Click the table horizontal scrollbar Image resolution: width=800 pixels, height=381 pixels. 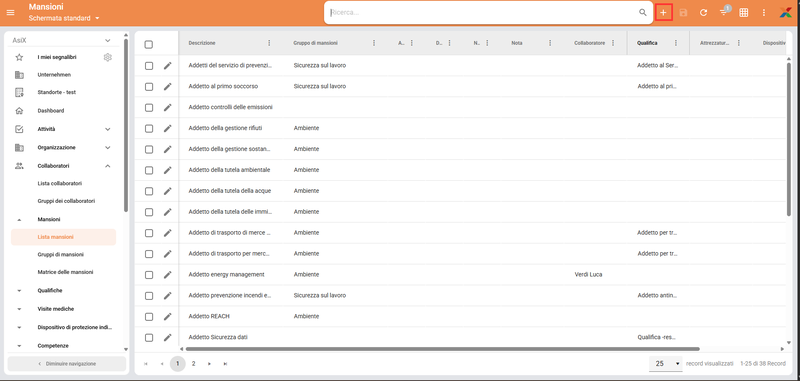[x=442, y=349]
